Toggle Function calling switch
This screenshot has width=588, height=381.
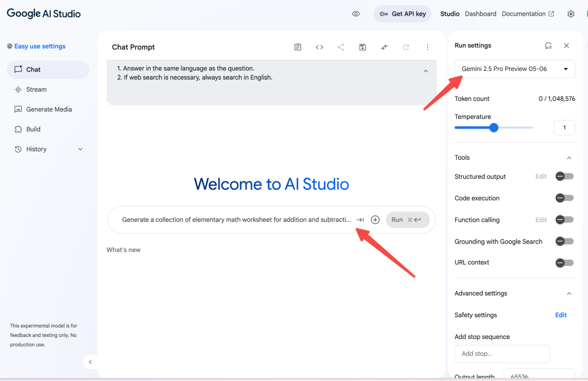pos(565,220)
